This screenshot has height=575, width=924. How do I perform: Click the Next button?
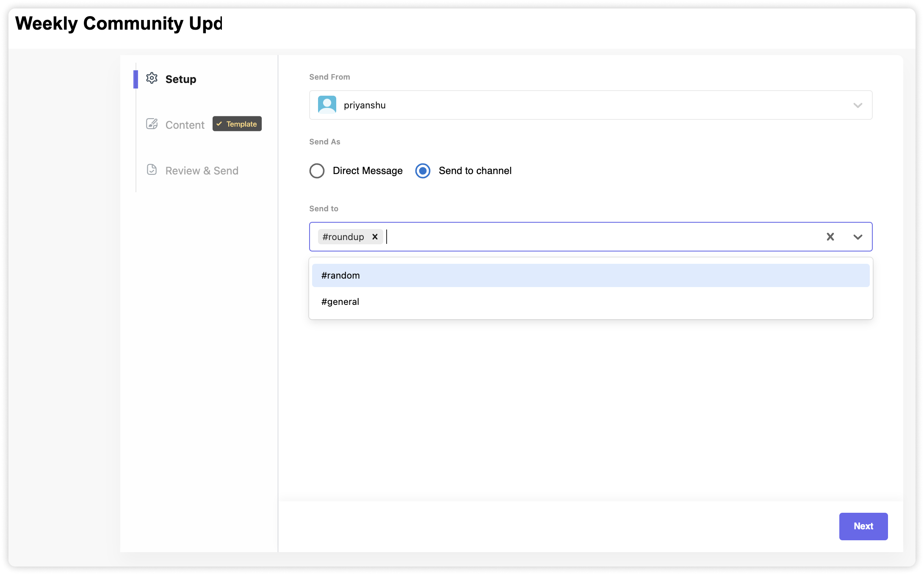(863, 526)
